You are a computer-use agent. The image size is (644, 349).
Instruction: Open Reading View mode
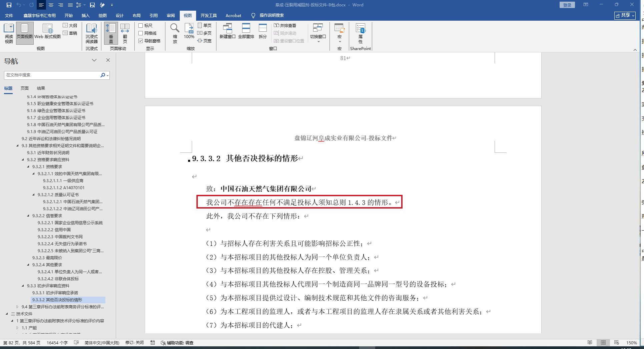pyautogui.click(x=9, y=33)
